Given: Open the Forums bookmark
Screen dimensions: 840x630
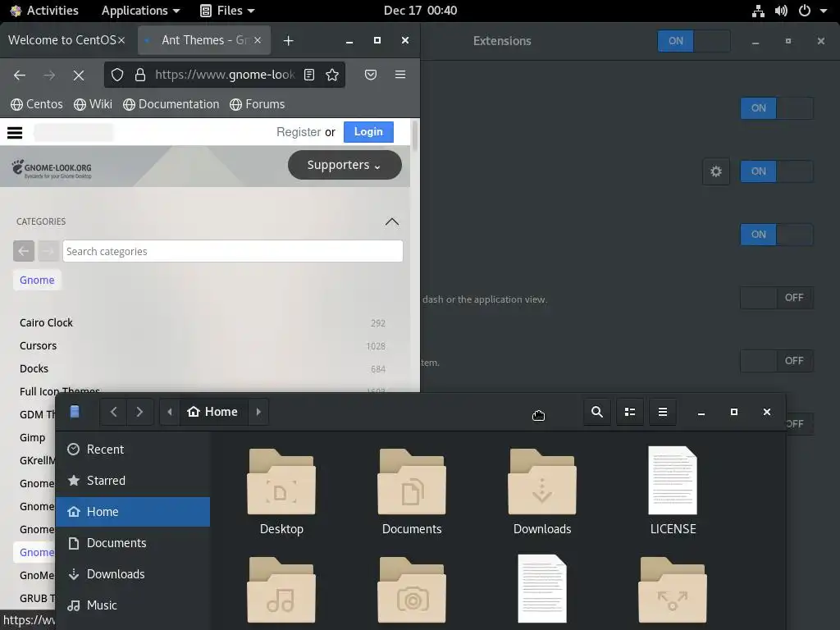Looking at the screenshot, I should (258, 104).
